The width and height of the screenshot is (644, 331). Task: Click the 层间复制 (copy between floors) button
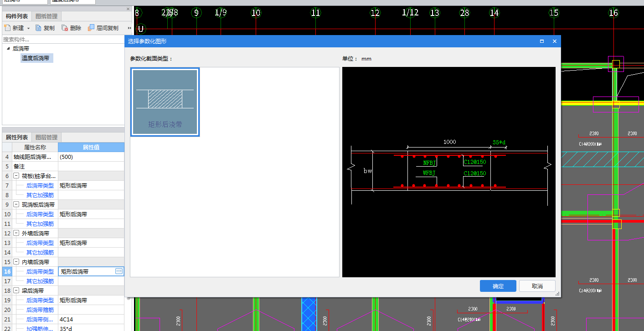(103, 28)
